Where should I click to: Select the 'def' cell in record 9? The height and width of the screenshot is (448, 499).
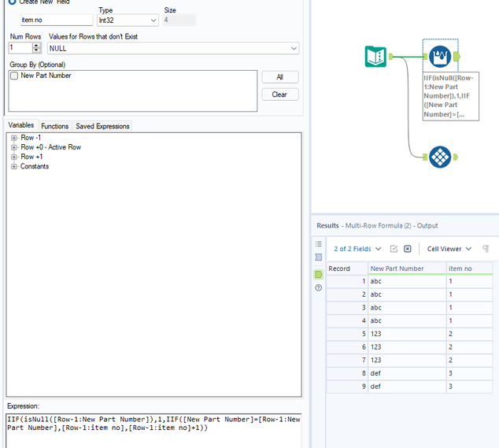[x=407, y=387]
